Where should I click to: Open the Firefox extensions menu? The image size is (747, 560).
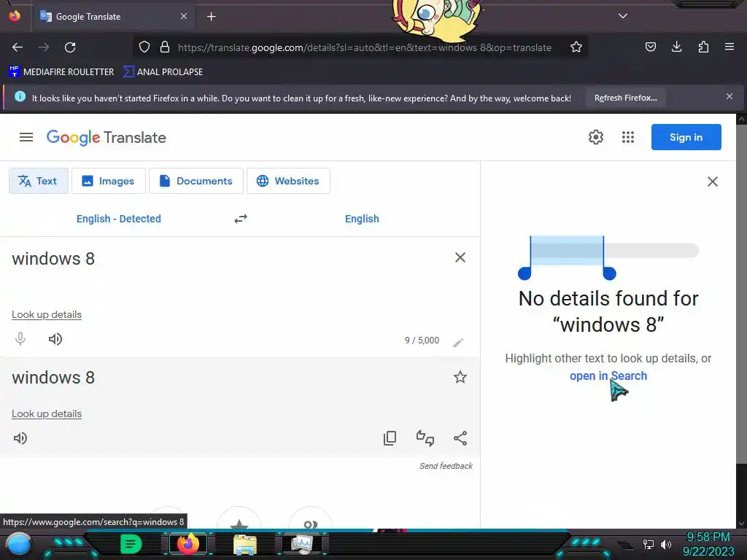pyautogui.click(x=703, y=47)
